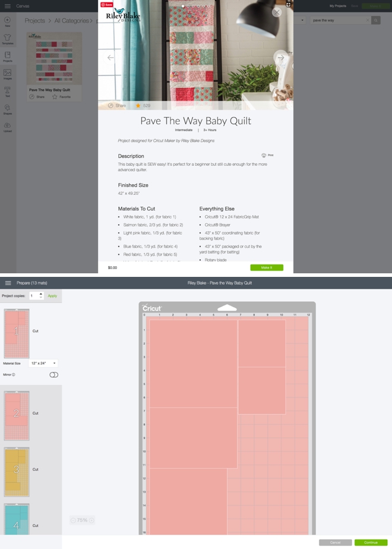
Task: Open the category dropdown beside search field
Action: 303,20
